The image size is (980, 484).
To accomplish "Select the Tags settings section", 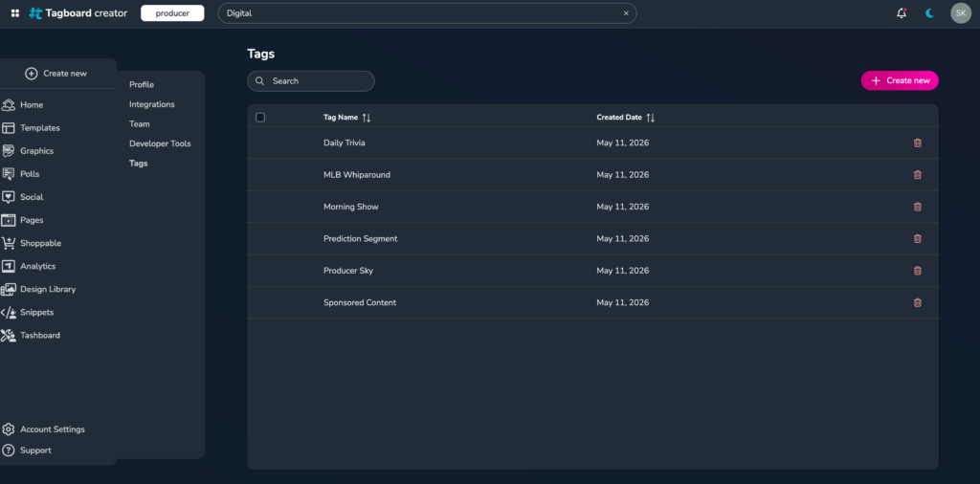I will [139, 164].
